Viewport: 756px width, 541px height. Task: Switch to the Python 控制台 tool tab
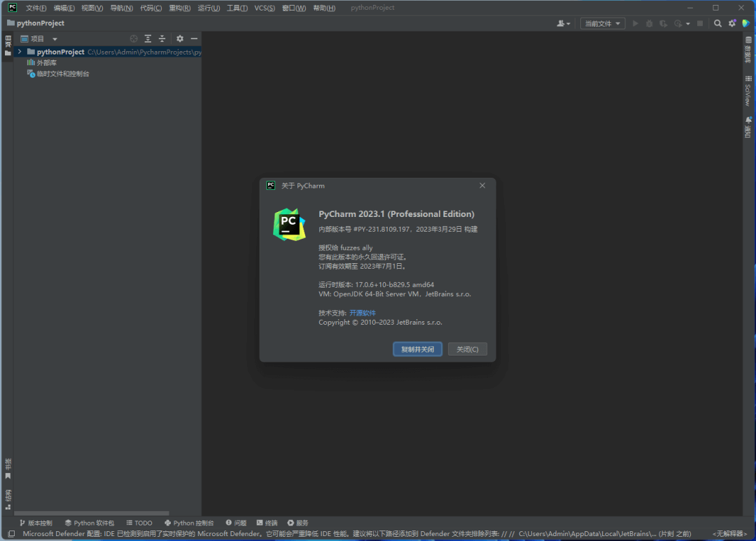click(189, 523)
